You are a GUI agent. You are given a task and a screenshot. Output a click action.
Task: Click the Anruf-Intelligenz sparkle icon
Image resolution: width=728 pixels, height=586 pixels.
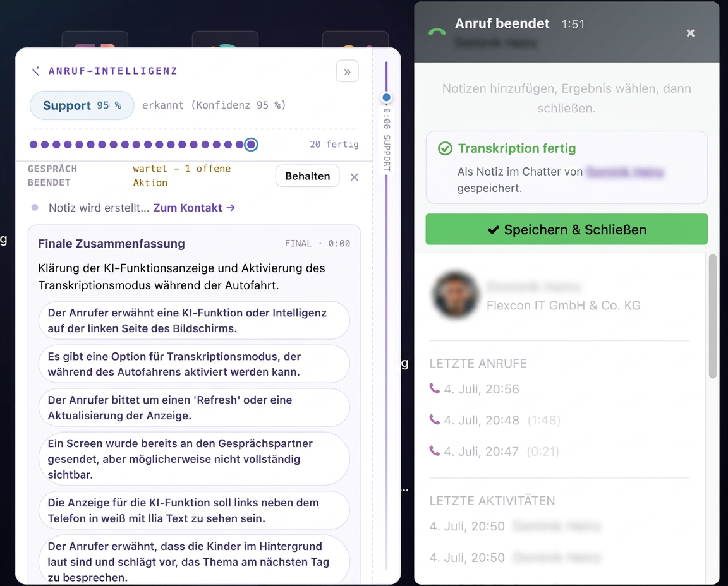point(36,71)
